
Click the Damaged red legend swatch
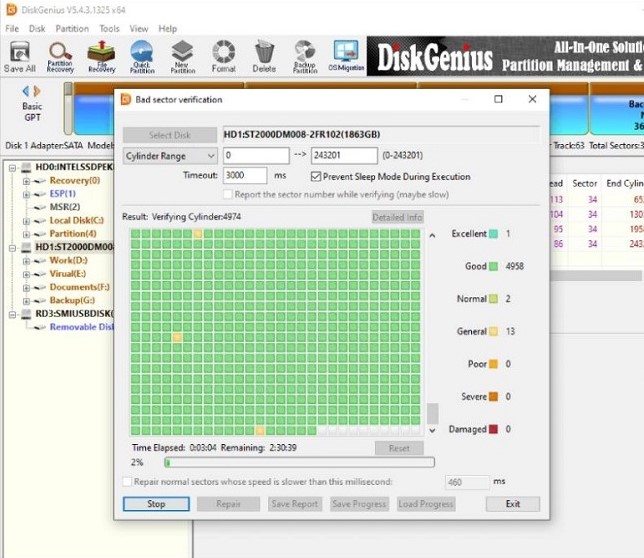coord(493,429)
